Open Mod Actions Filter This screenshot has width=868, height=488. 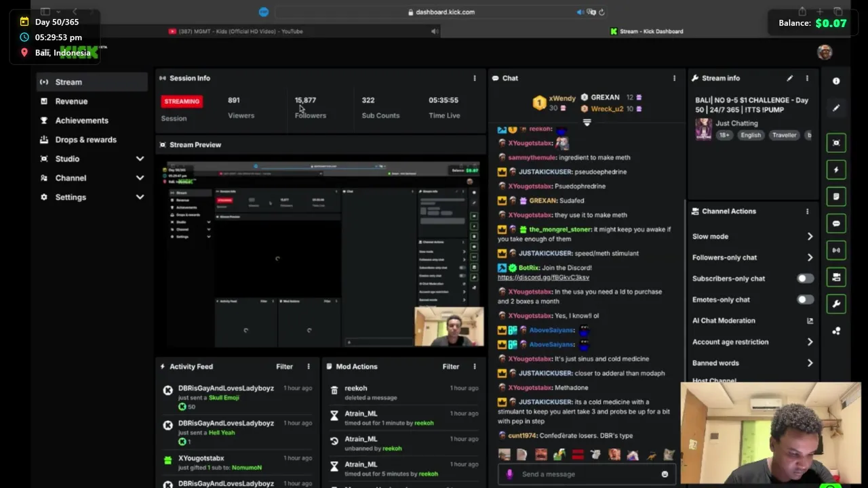(x=450, y=367)
